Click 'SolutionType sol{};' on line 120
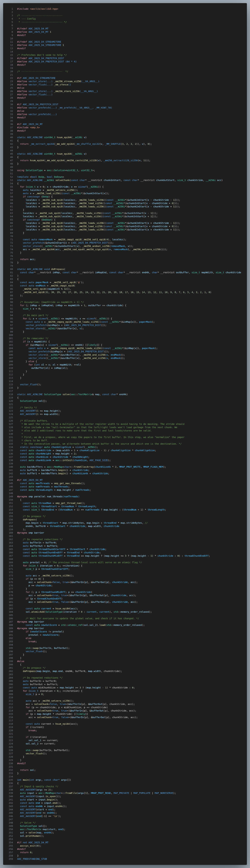 point(33,401)
